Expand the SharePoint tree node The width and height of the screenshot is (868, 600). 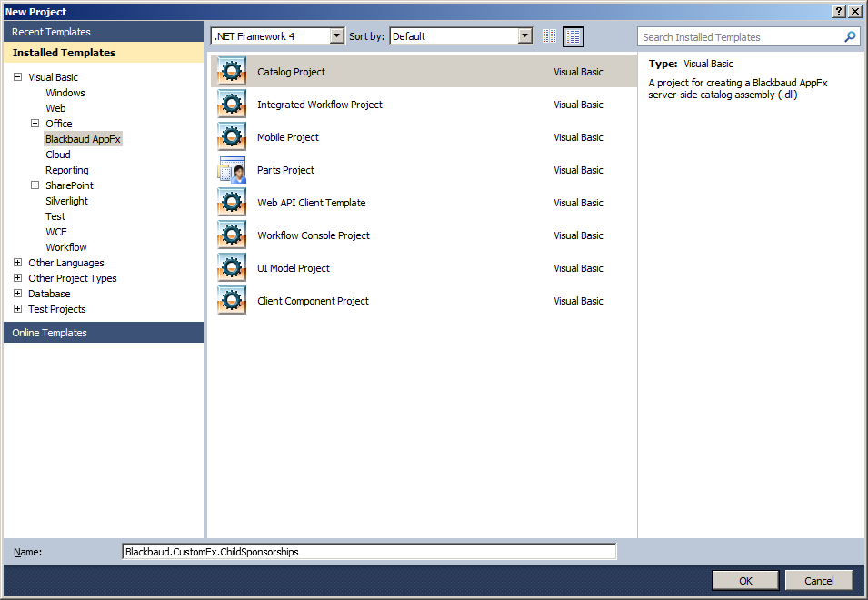pyautogui.click(x=35, y=185)
